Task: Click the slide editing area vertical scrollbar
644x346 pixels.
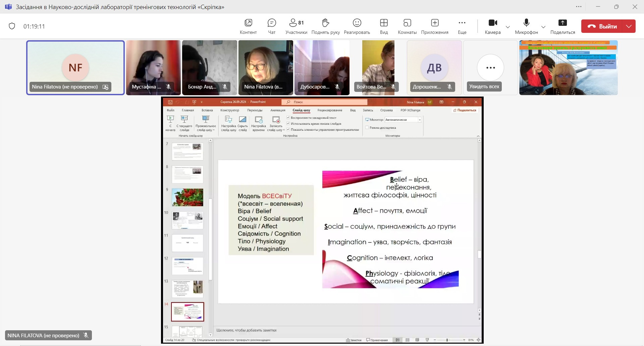Action: [x=479, y=254]
